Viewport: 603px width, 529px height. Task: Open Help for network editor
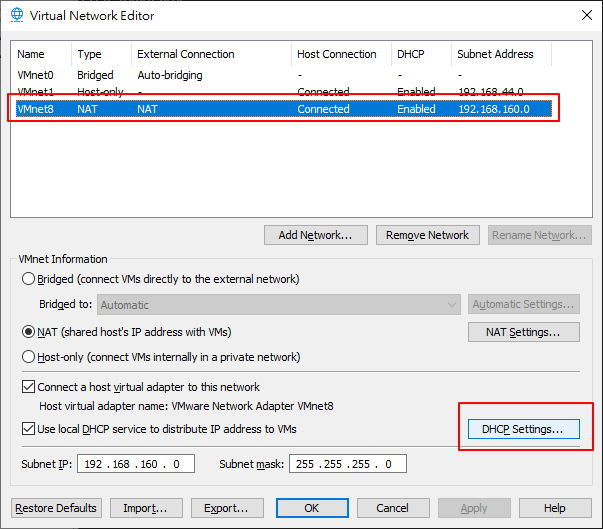pyautogui.click(x=555, y=508)
